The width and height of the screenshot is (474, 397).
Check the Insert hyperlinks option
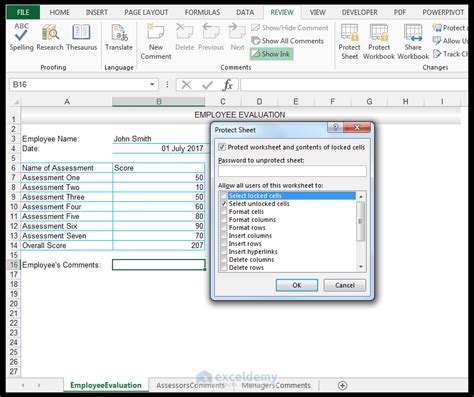click(224, 252)
